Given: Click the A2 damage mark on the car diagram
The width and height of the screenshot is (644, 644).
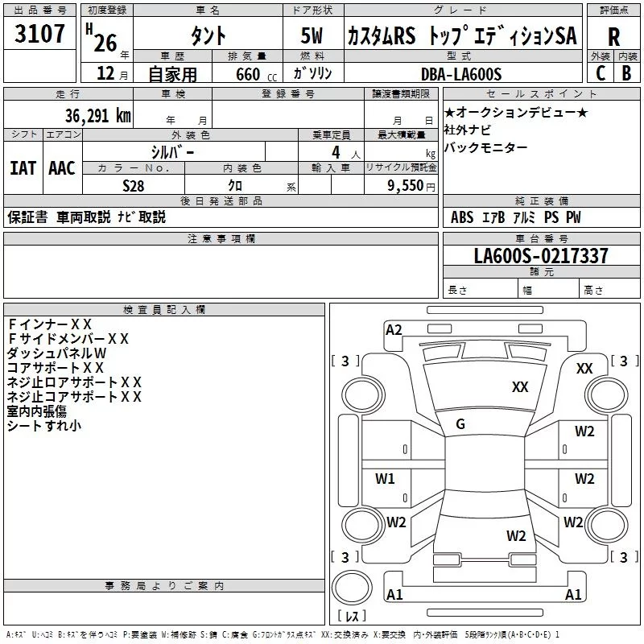Looking at the screenshot, I should point(394,329).
